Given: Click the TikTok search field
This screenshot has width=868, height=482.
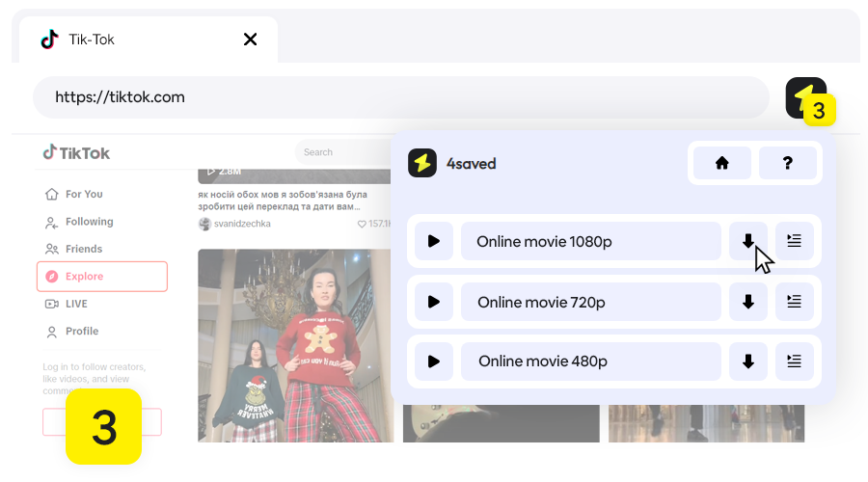Looking at the screenshot, I should 338,152.
